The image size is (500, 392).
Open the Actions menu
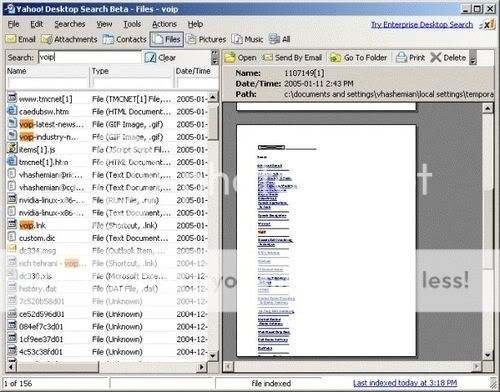coord(164,24)
